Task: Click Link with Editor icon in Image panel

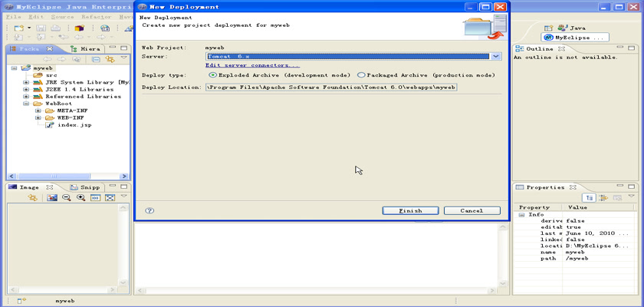Action: pyautogui.click(x=32, y=198)
